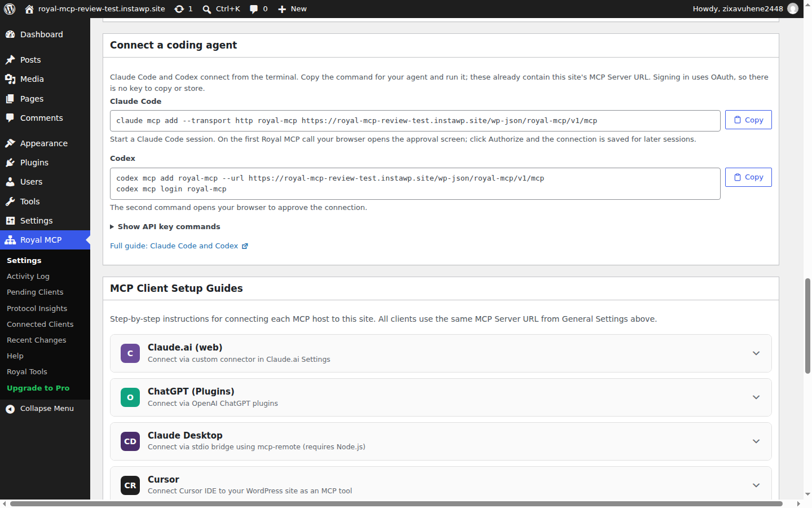Screen dimensions: 812x508
Task: Click the Royal MCP network icon
Action: click(10, 240)
